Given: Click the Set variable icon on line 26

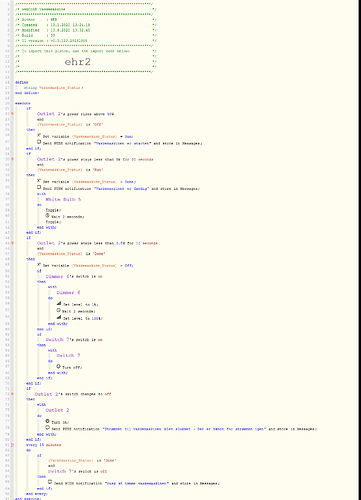Looking at the screenshot, I should (x=39, y=135).
